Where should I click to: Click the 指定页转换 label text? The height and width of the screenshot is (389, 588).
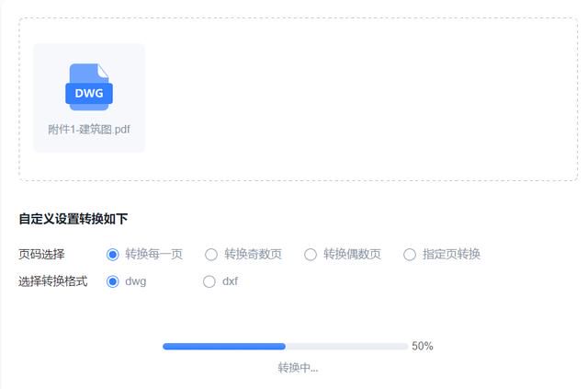[451, 254]
